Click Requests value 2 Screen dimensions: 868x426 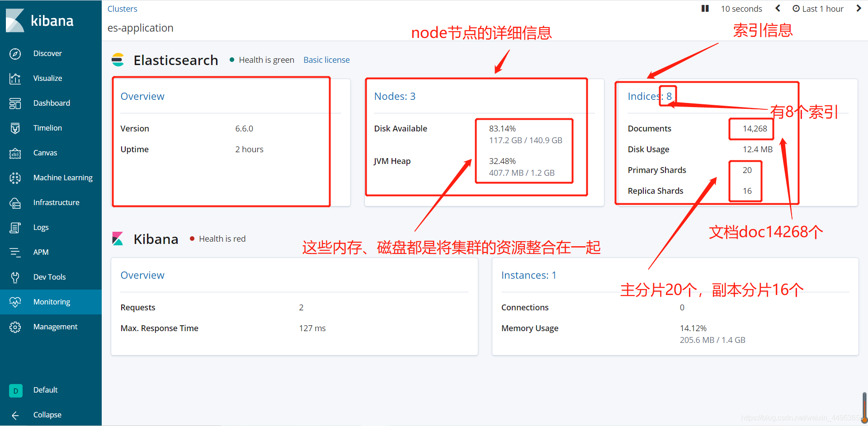301,308
